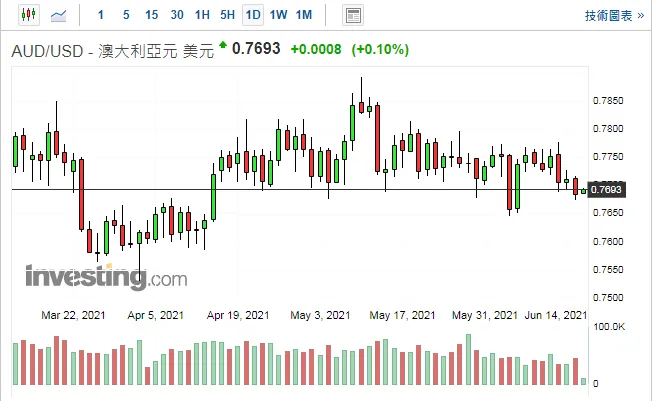The image size is (652, 401).
Task: Click the 0.7500 price axis label
Action: pos(608,297)
